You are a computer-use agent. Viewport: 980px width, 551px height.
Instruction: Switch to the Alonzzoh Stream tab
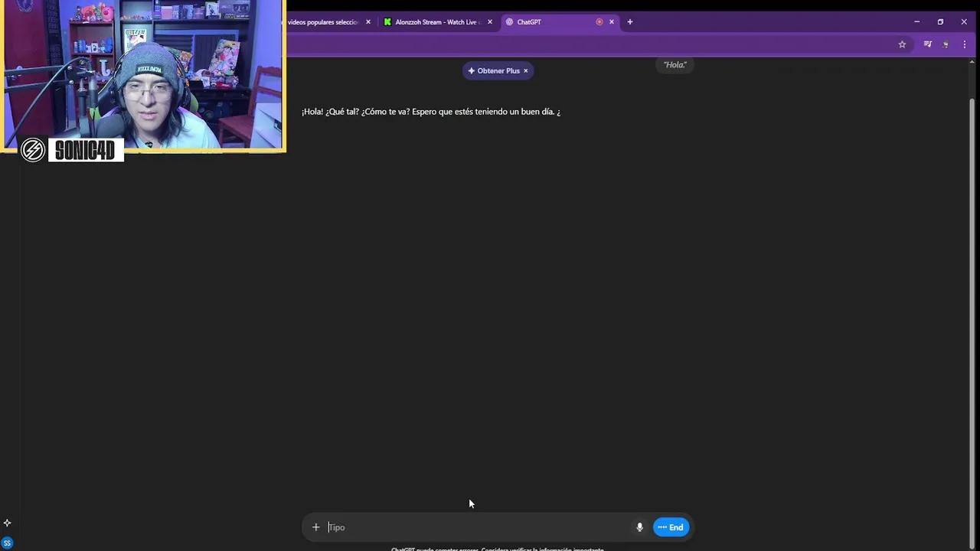point(438,22)
